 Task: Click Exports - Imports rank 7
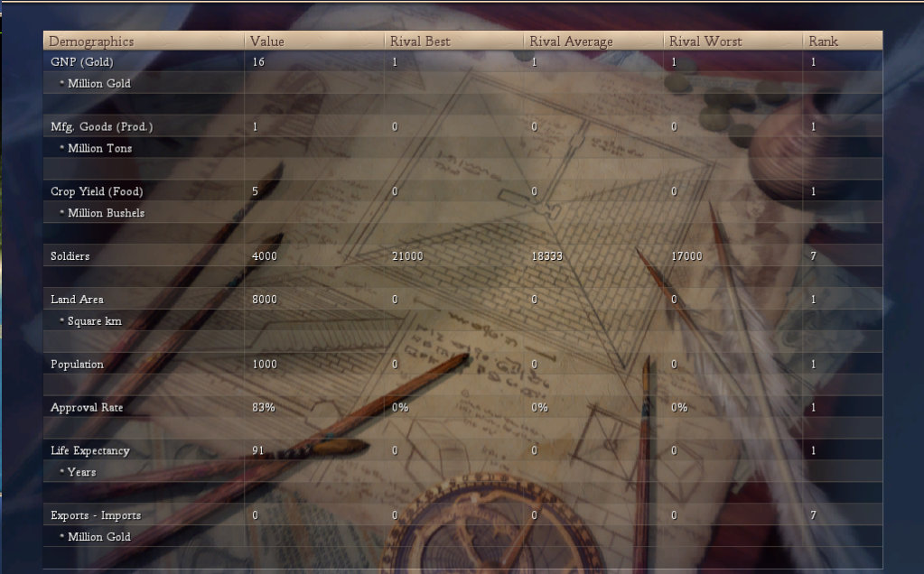(813, 515)
